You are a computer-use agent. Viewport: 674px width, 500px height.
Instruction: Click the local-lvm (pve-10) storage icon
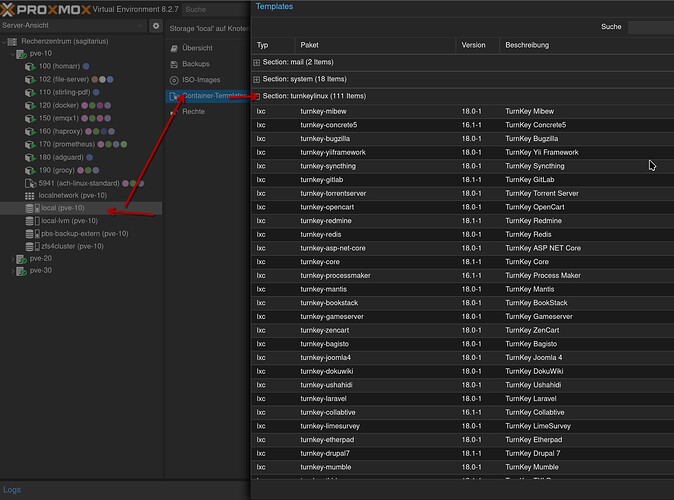[x=32, y=221]
